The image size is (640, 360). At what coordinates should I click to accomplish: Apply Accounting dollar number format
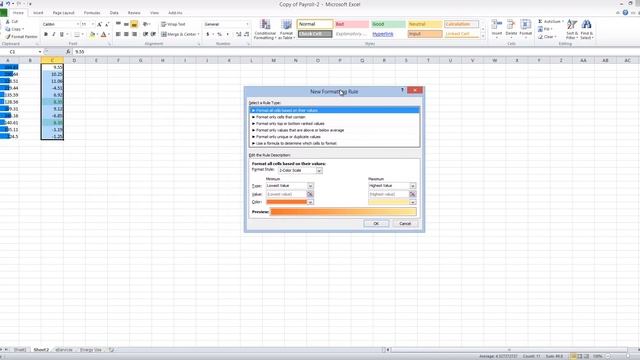pos(208,34)
